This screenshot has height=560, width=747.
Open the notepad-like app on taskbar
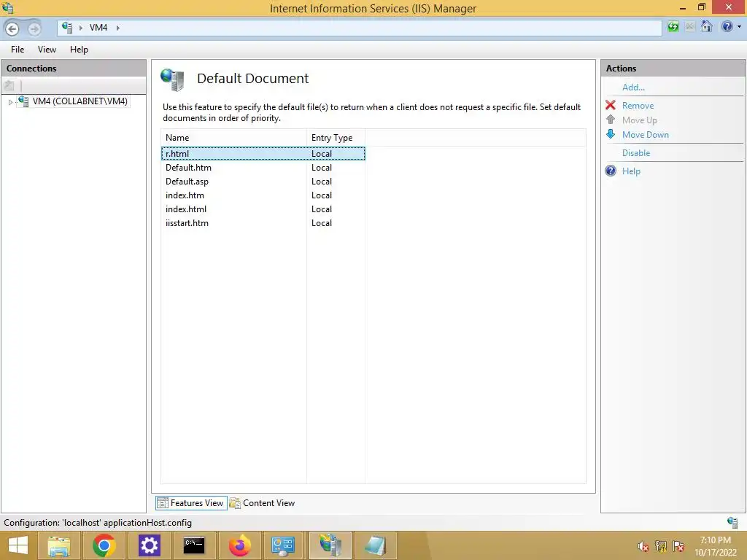click(376, 545)
